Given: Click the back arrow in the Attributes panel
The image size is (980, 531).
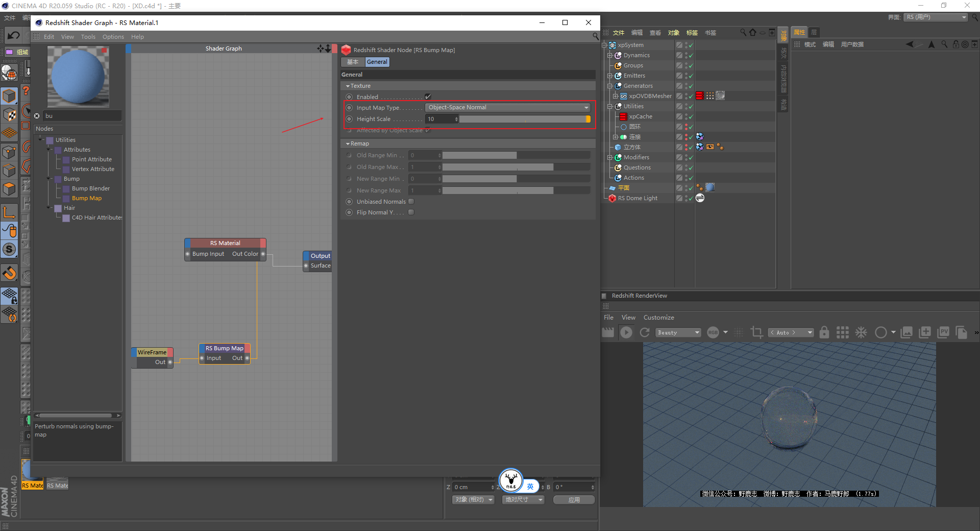Looking at the screenshot, I should click(x=910, y=44).
